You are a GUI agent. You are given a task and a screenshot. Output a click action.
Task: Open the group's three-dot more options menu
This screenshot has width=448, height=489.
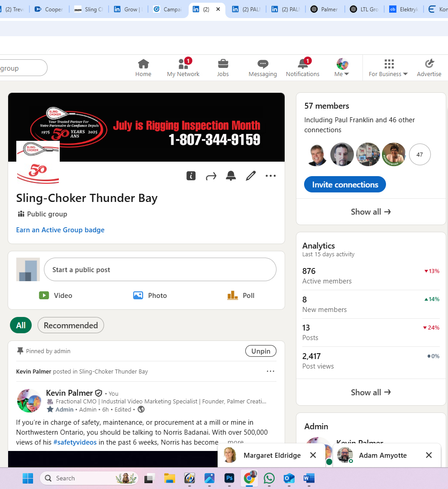(x=271, y=176)
